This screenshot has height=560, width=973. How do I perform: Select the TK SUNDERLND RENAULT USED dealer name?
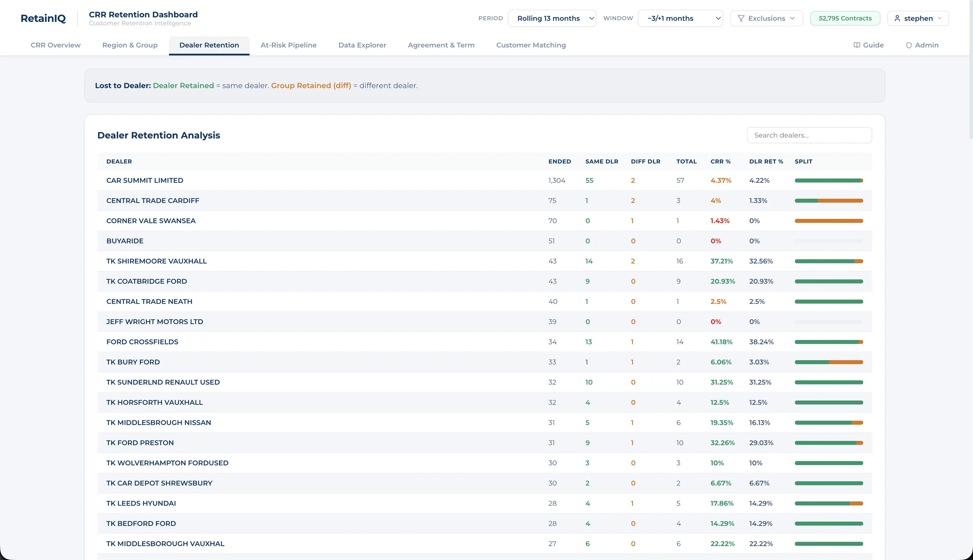[163, 382]
